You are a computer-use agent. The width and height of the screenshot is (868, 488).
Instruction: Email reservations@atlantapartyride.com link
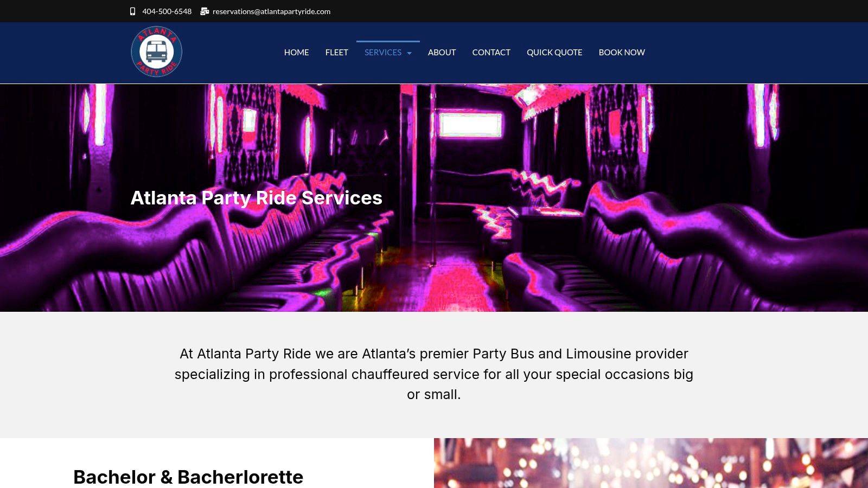271,11
